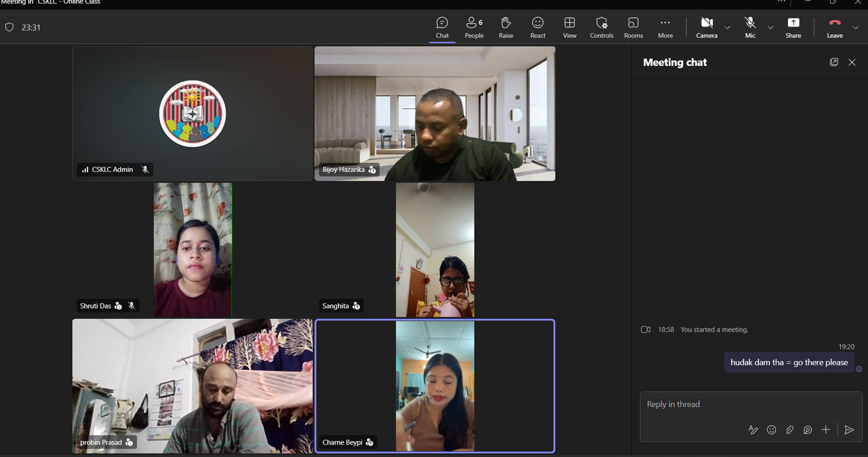
Task: Click the shield icon beside meeting timer
Action: coord(9,27)
